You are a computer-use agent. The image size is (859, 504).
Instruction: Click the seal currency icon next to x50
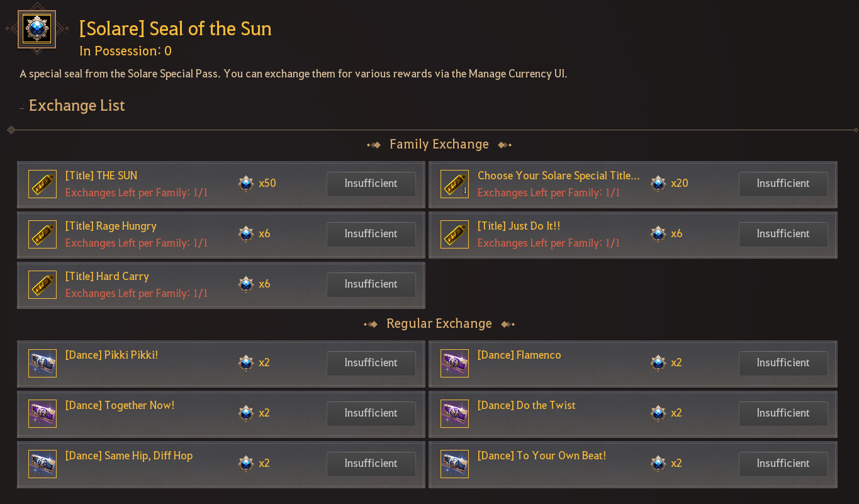[x=246, y=184]
